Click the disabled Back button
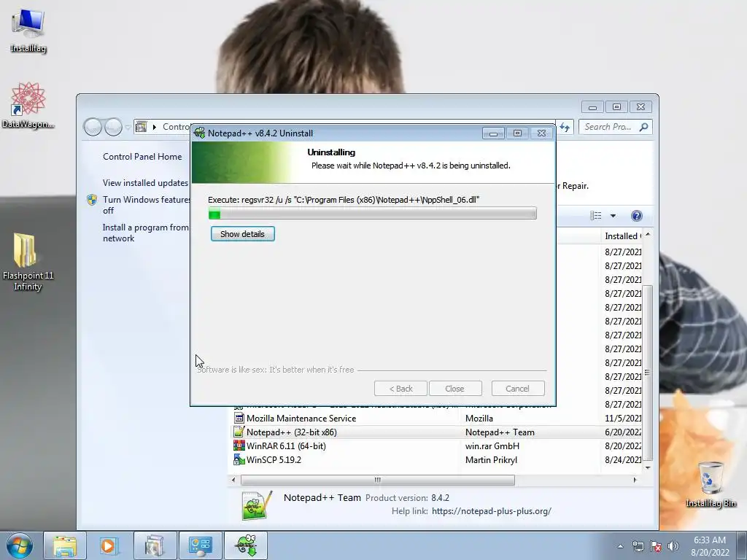Image resolution: width=747 pixels, height=560 pixels. coord(400,389)
